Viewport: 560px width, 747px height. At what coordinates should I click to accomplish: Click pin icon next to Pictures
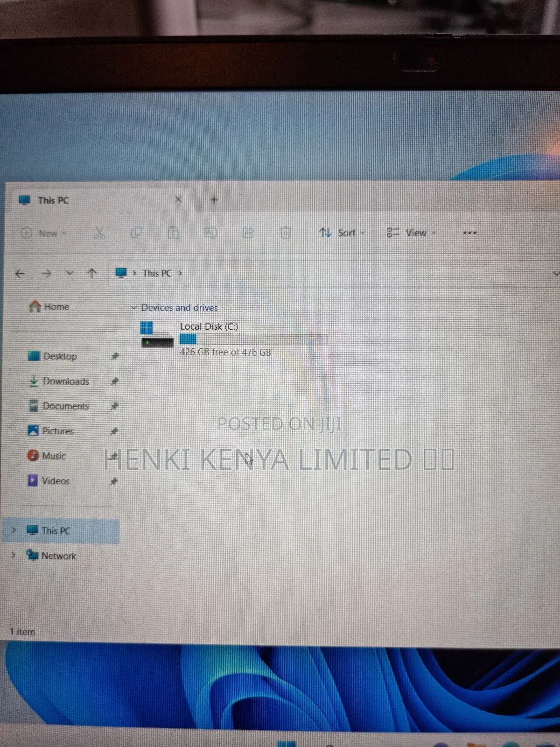pos(114,431)
